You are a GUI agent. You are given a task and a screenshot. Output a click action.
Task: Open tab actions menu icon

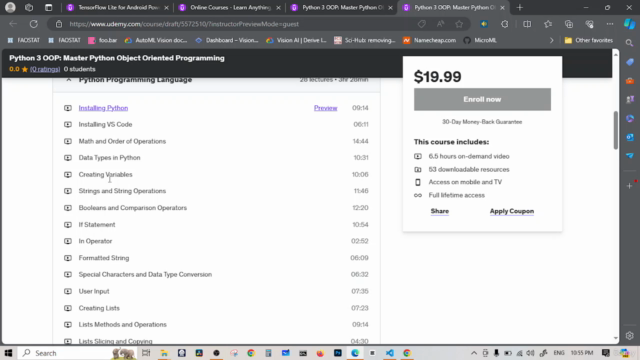(48, 7)
